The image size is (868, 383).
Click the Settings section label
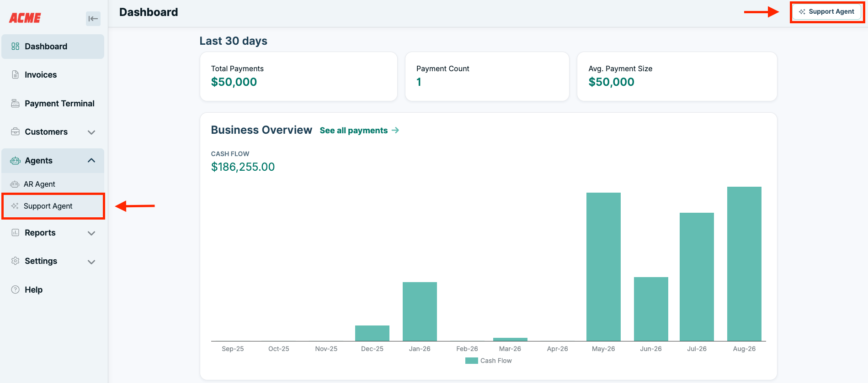41,261
